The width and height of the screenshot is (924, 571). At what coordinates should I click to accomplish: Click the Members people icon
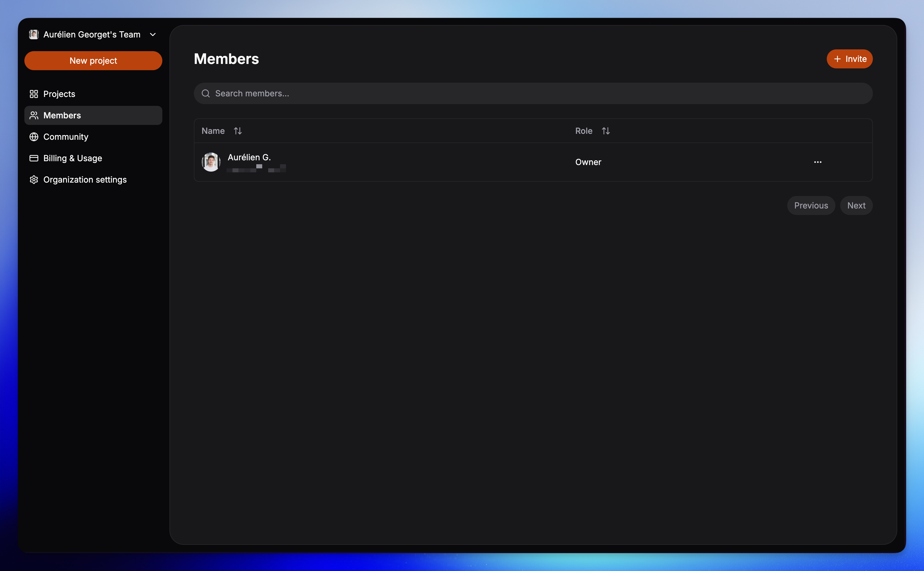pyautogui.click(x=34, y=116)
